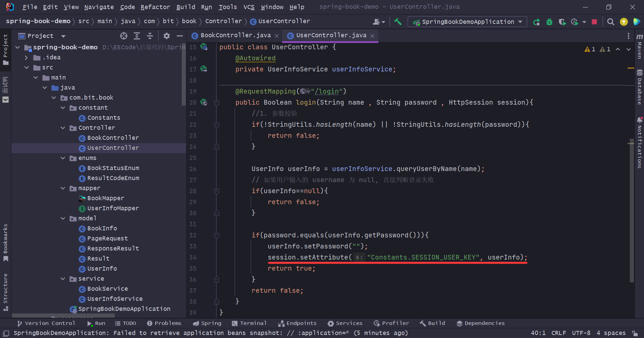Click Expand All in Project panel
Viewport: 644px width, 338px height.
[x=137, y=36]
